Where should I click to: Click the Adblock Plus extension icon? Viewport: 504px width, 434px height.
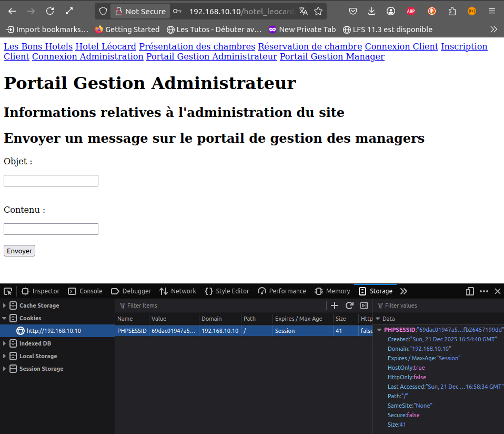click(411, 11)
